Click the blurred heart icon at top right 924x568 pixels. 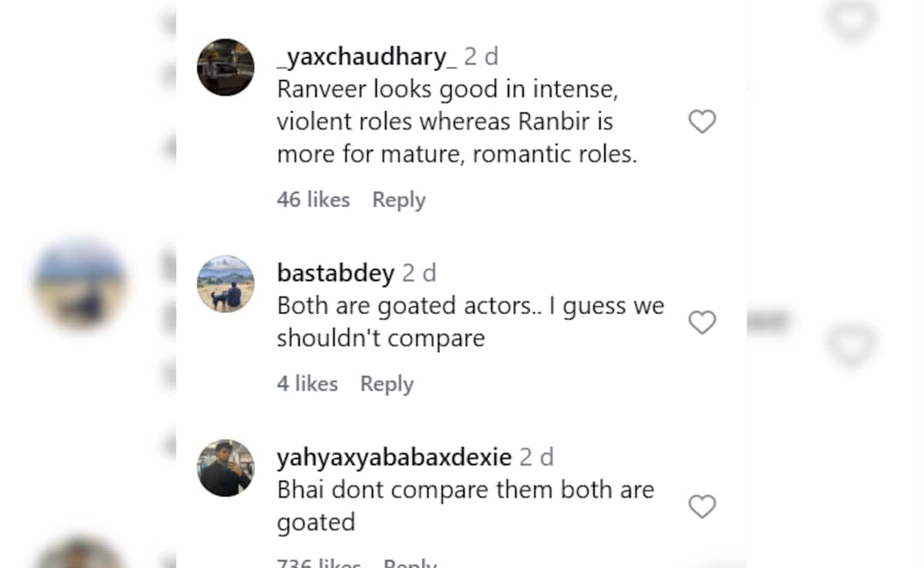click(x=852, y=19)
